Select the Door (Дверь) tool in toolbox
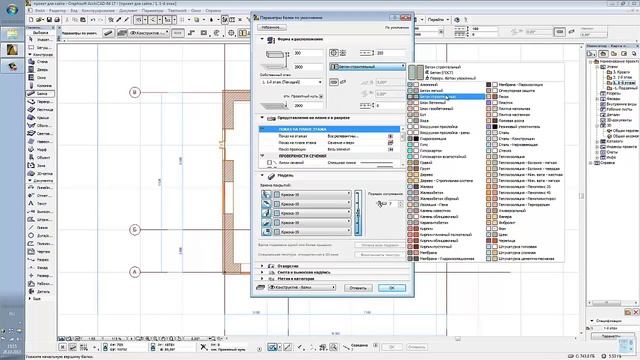This screenshot has height=360, width=640. 40,70
